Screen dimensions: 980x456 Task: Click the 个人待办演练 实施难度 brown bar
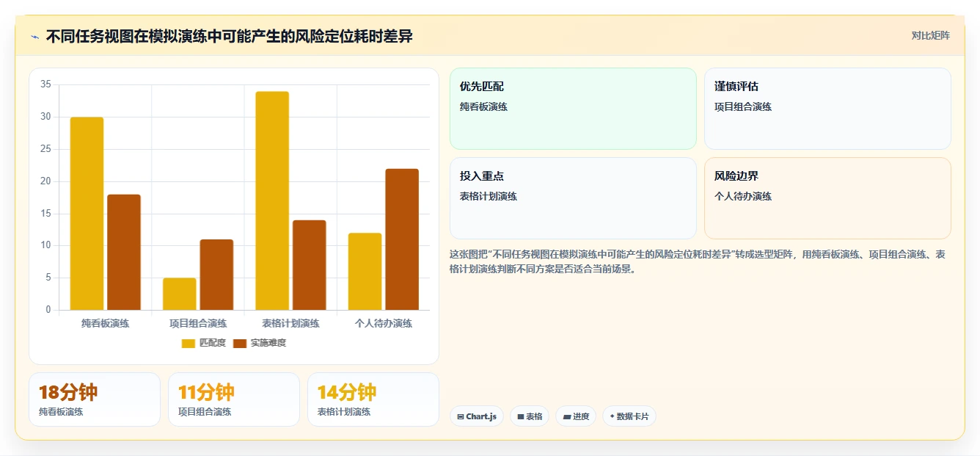pos(402,239)
